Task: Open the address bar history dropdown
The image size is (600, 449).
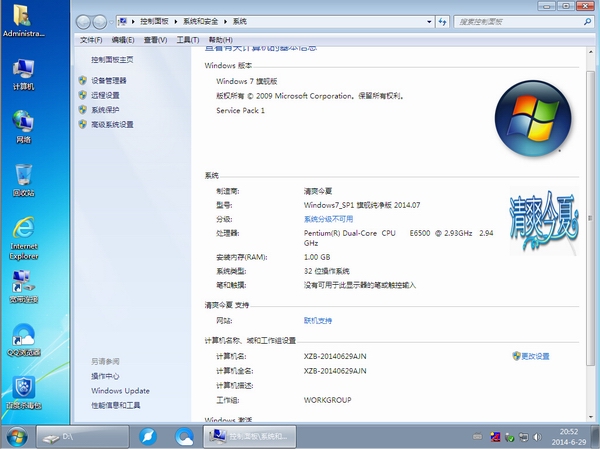Action: click(429, 22)
